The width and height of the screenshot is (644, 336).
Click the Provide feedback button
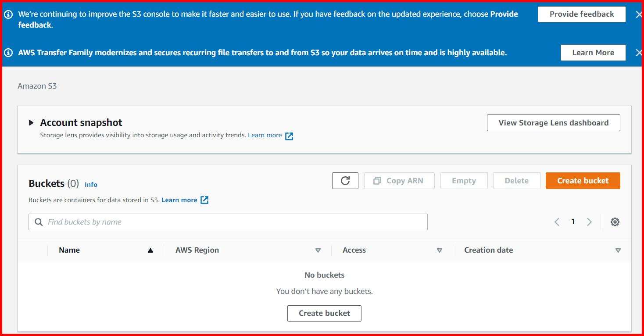tap(581, 14)
